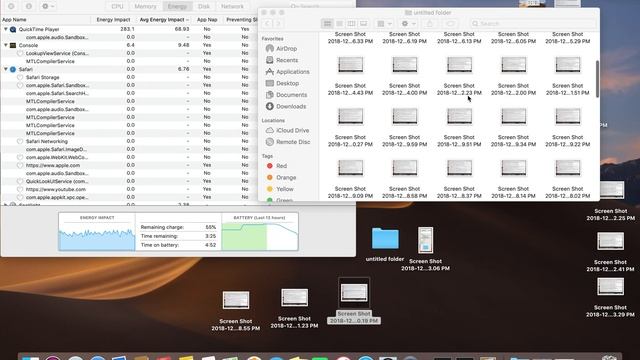The width and height of the screenshot is (640, 360).
Task: Select the Yellow tag in the sidebar
Action: tap(284, 189)
